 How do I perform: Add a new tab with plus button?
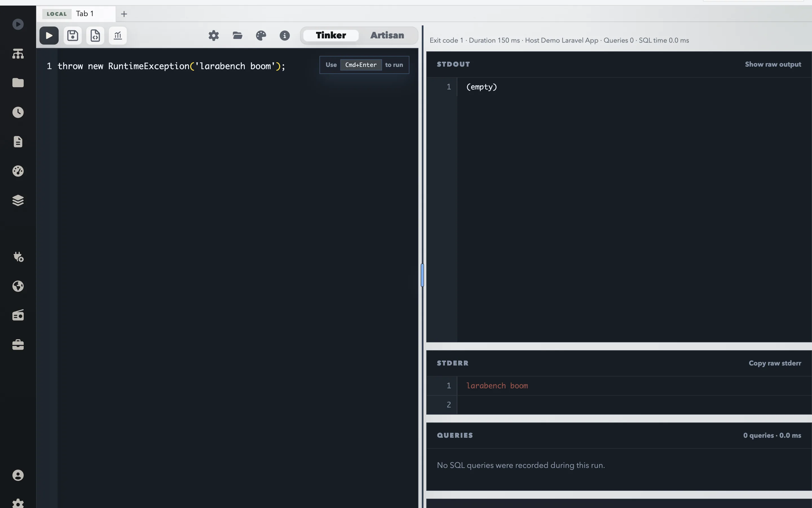124,14
